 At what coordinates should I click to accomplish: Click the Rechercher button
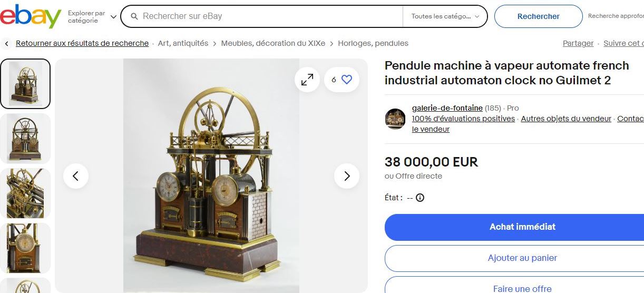click(538, 16)
